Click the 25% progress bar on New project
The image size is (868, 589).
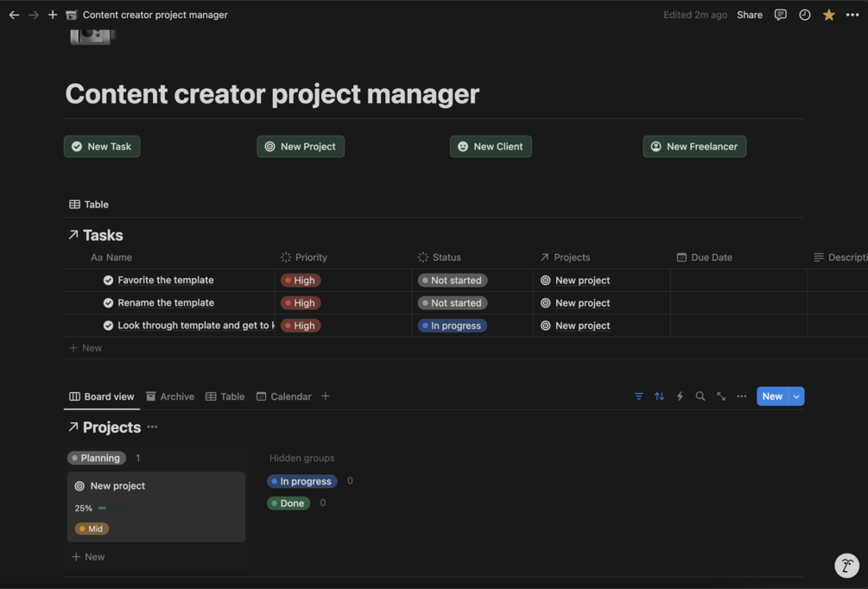(x=101, y=508)
